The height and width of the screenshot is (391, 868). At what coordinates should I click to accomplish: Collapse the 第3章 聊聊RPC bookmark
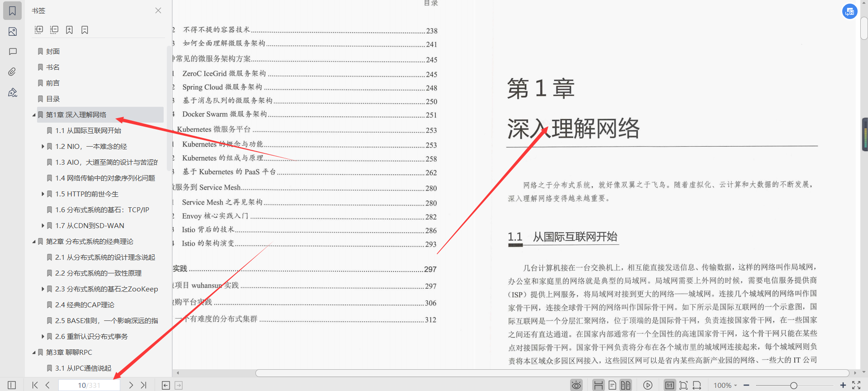(34, 353)
